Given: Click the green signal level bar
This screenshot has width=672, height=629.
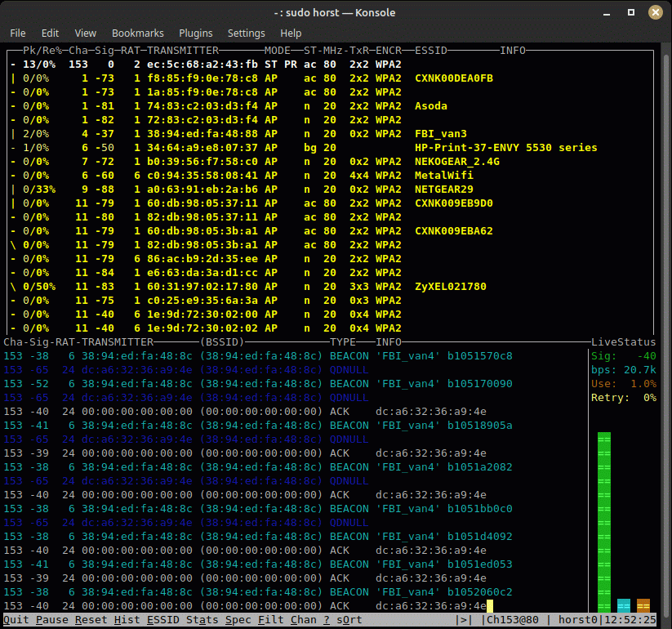Looking at the screenshot, I should coord(604,522).
